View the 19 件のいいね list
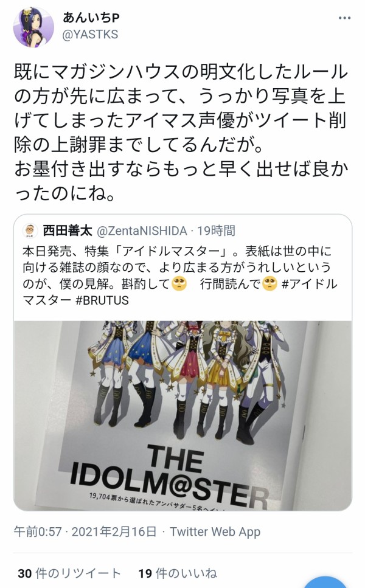 (x=178, y=573)
